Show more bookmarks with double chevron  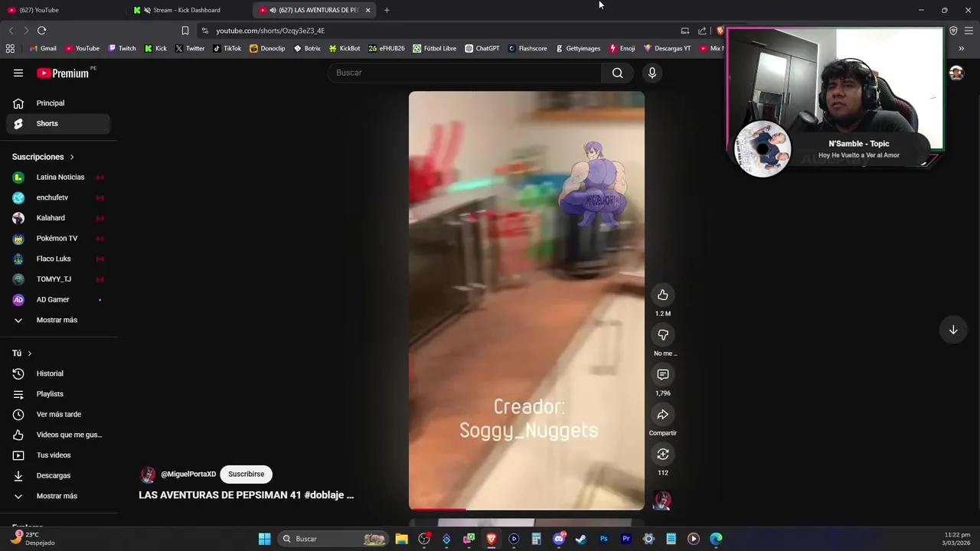click(962, 48)
